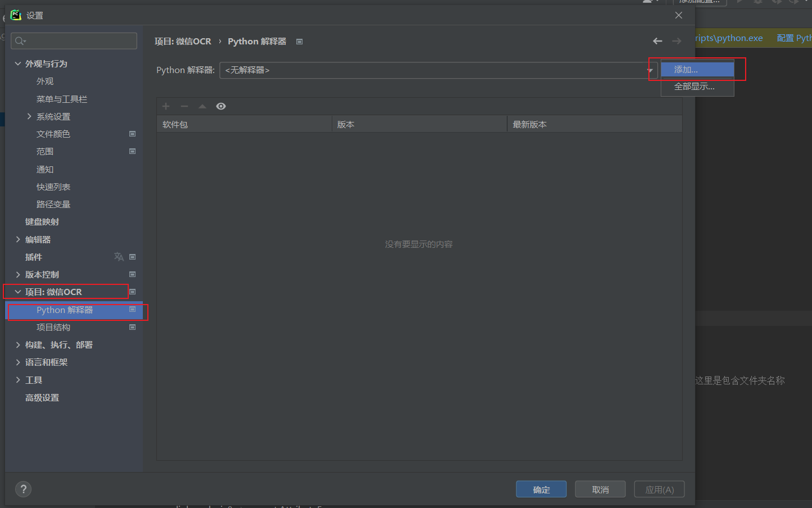Expand the 编辑器 section
Viewport: 812px width, 508px height.
[18, 239]
